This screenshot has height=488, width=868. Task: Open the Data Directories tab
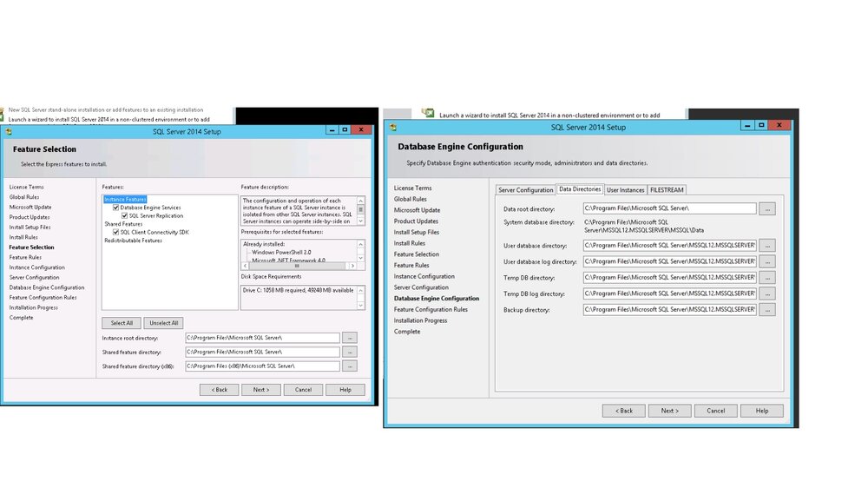point(580,189)
